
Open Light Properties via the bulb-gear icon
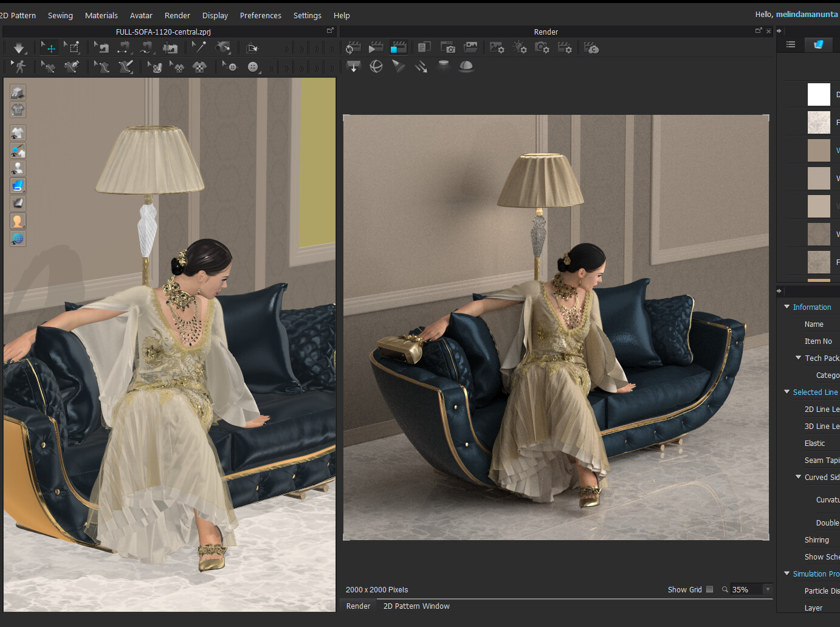pos(520,47)
